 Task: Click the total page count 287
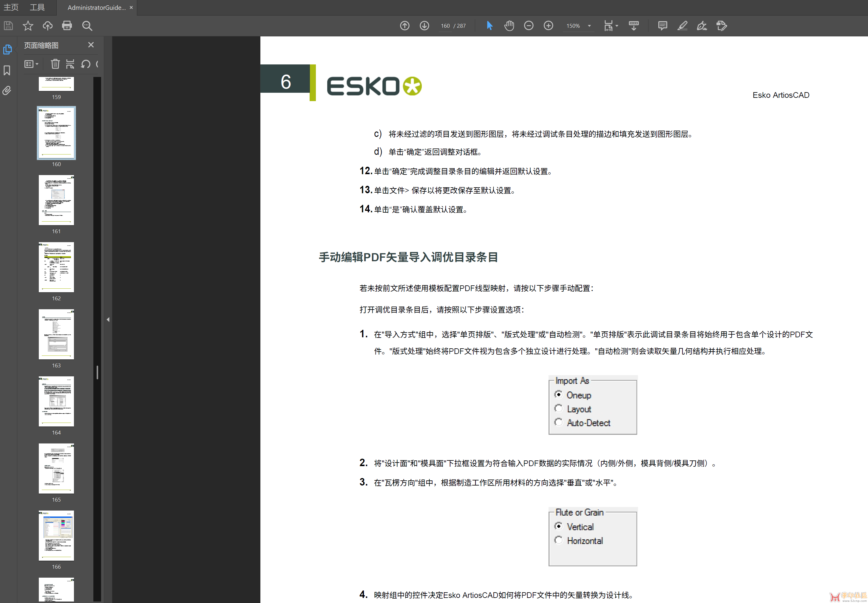coord(461,26)
